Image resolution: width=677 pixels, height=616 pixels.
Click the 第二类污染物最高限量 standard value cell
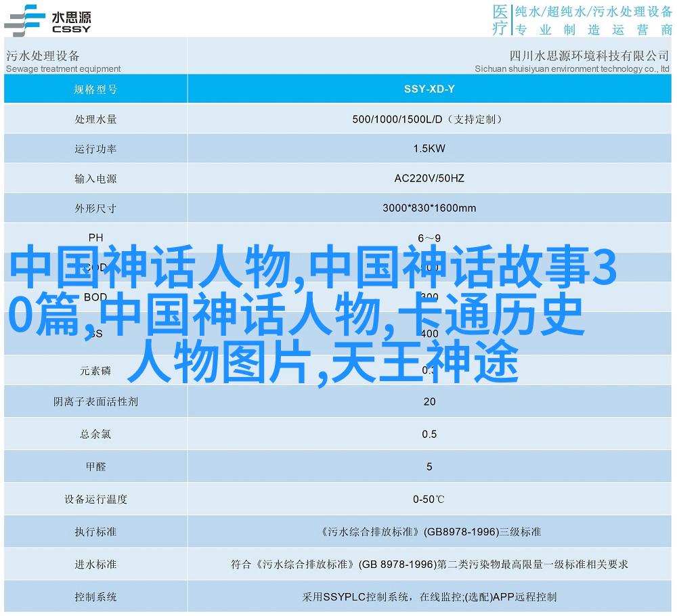[429, 564]
